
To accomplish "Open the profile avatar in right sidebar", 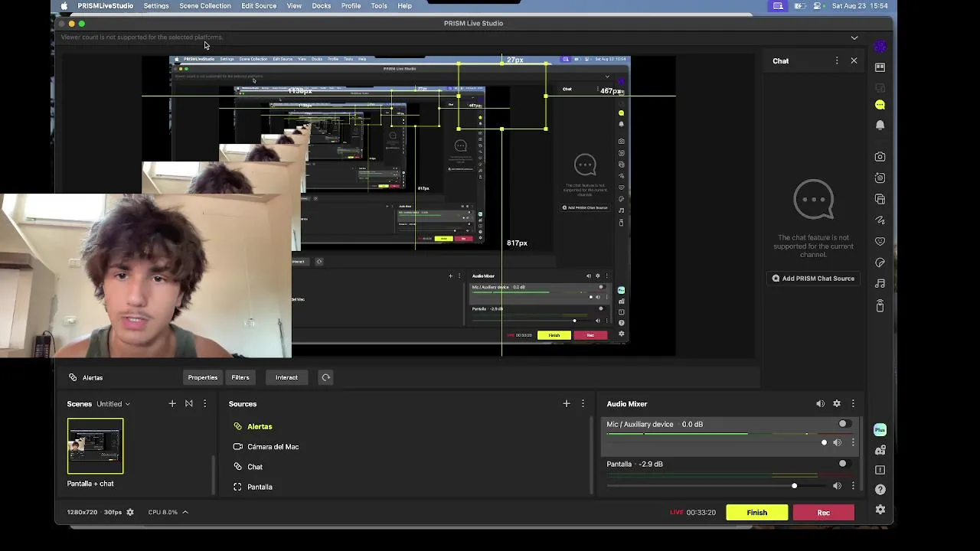I will pyautogui.click(x=880, y=47).
